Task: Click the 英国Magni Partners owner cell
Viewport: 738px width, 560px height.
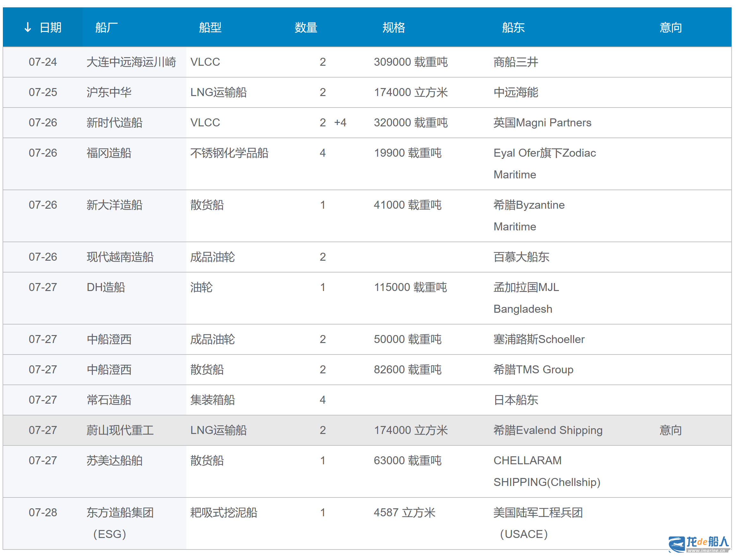Action: click(542, 123)
